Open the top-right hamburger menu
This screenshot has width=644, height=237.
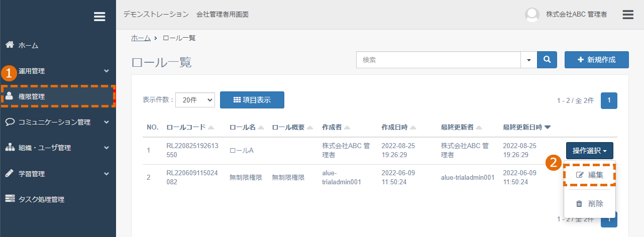click(628, 14)
